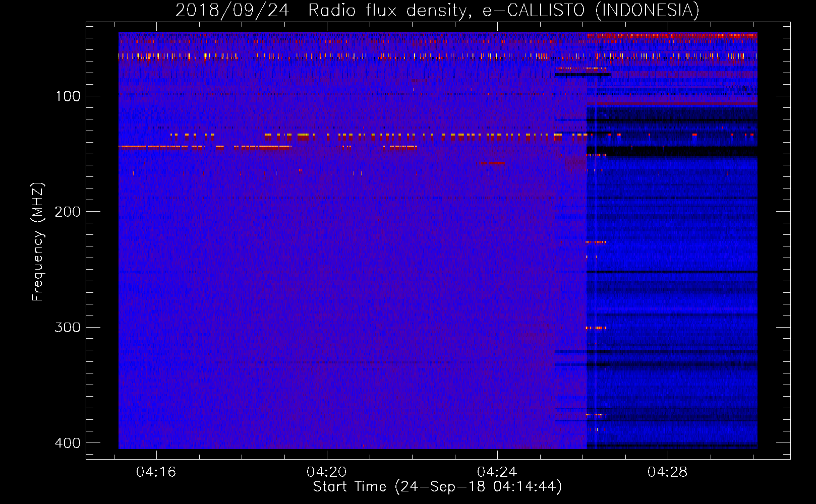Click the 100 frequency tick label

click(x=68, y=96)
